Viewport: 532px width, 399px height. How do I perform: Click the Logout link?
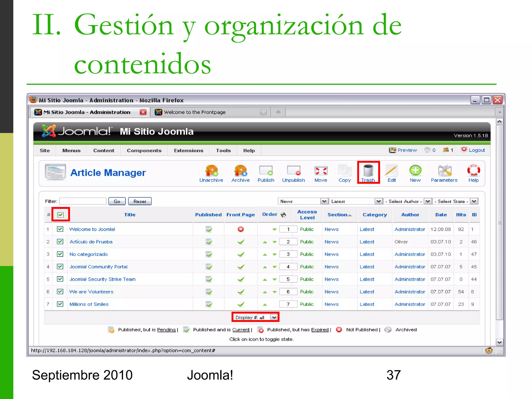click(477, 150)
